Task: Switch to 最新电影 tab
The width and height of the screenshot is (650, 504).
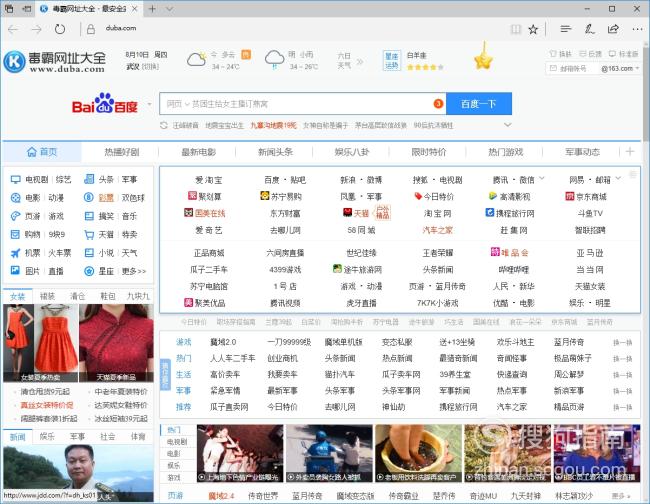Action: 199,152
